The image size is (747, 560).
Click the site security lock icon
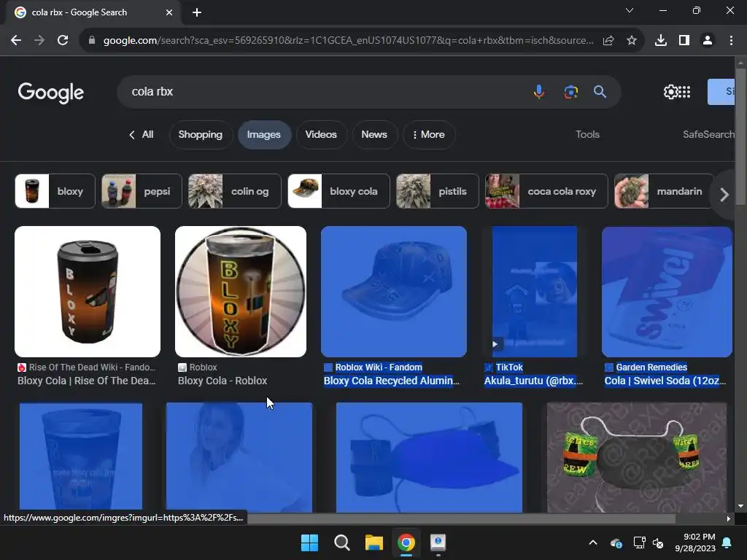click(92, 41)
